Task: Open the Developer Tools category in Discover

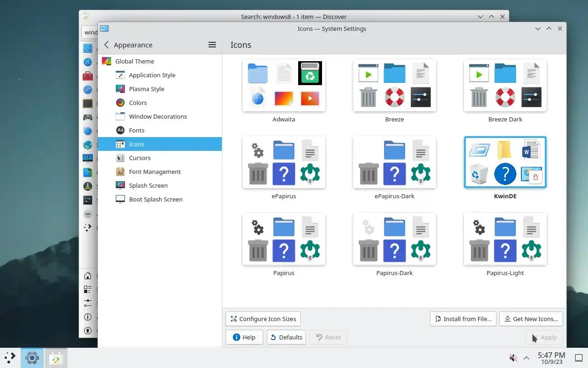Action: point(88,89)
